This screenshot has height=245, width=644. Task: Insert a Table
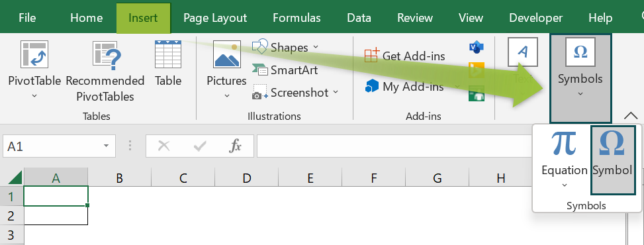tap(168, 64)
